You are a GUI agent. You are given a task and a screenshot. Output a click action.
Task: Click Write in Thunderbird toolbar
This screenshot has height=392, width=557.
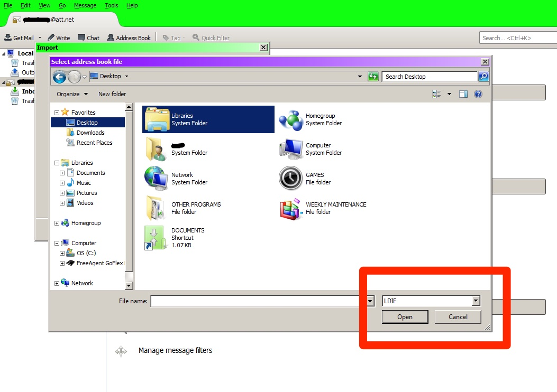[59, 38]
